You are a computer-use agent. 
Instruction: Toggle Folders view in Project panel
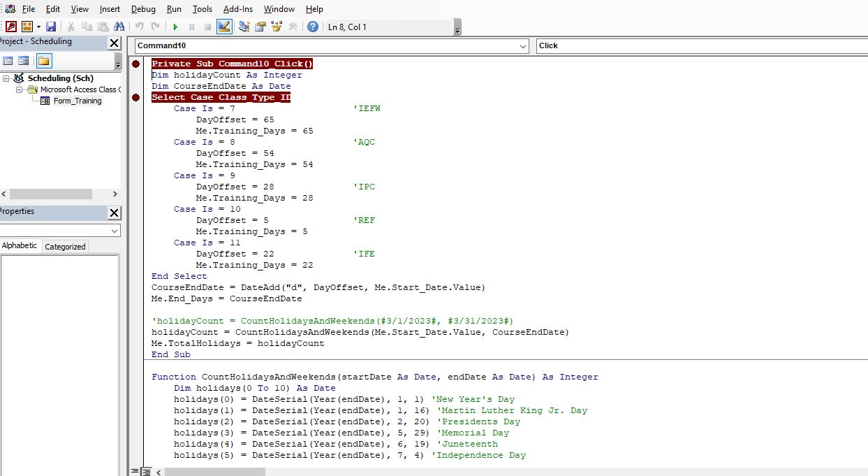[x=44, y=62]
